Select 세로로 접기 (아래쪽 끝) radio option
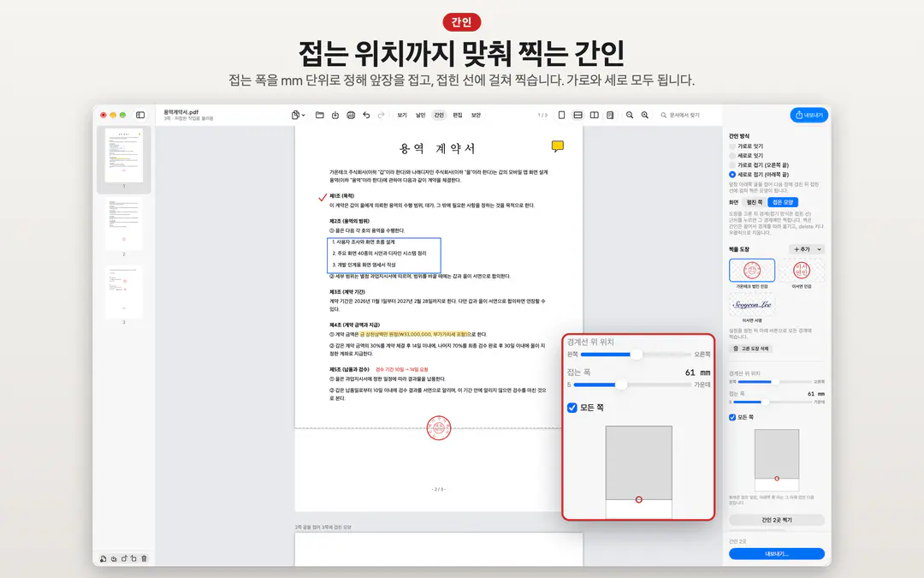Screen dimensions: 924x578 (x=732, y=175)
